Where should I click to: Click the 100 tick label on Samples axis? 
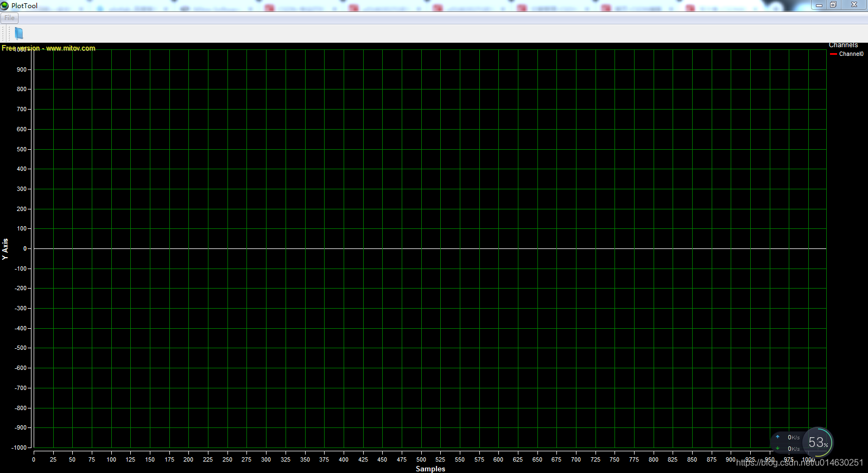point(111,459)
